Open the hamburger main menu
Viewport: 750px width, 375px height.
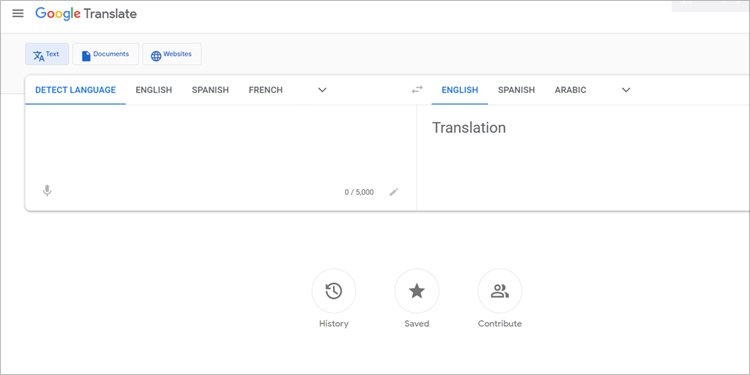point(18,13)
